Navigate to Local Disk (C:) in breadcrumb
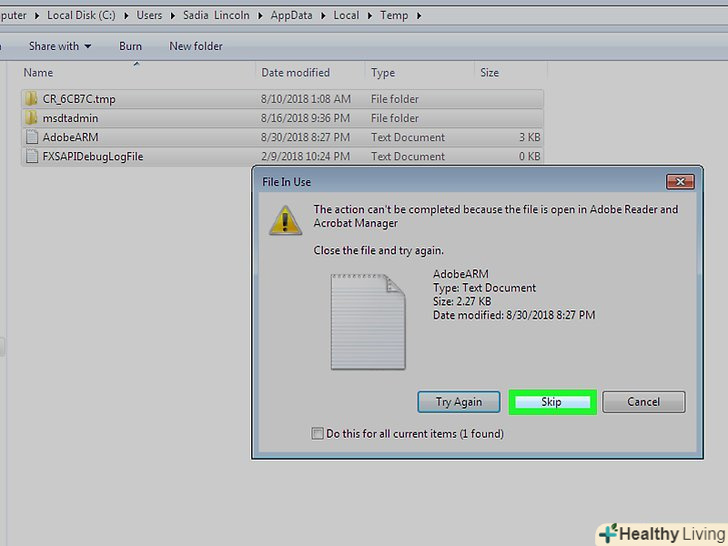The image size is (728, 546). tap(81, 15)
